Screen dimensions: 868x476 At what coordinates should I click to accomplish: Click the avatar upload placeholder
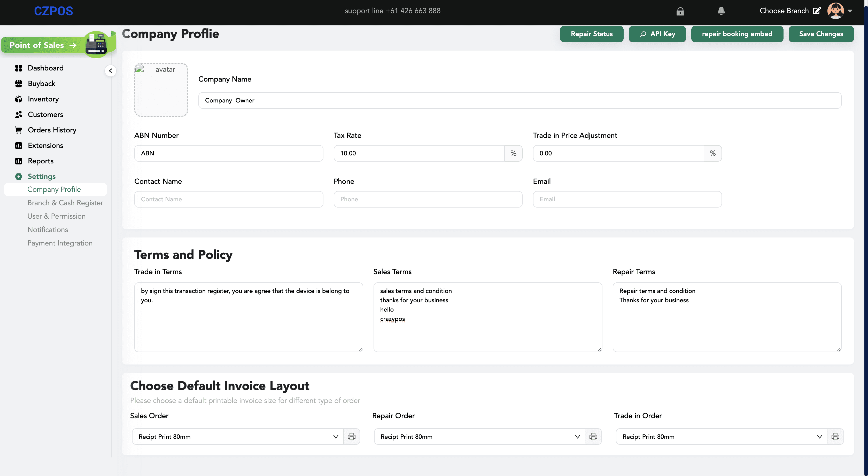pos(161,90)
